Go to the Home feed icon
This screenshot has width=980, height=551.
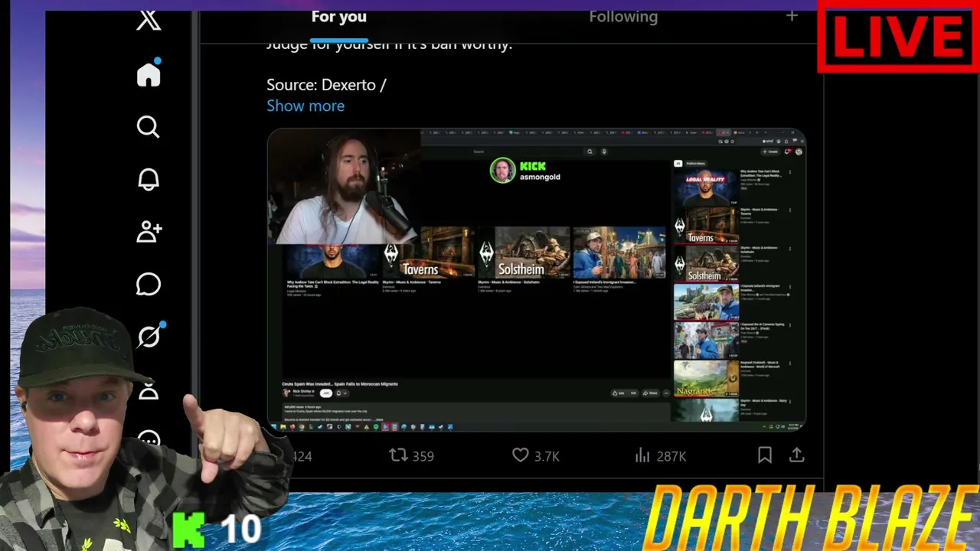[x=149, y=74]
